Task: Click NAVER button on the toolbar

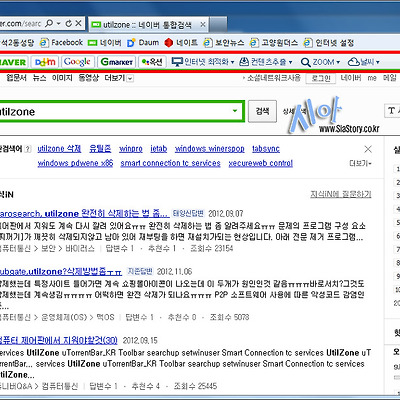Action: coord(13,62)
